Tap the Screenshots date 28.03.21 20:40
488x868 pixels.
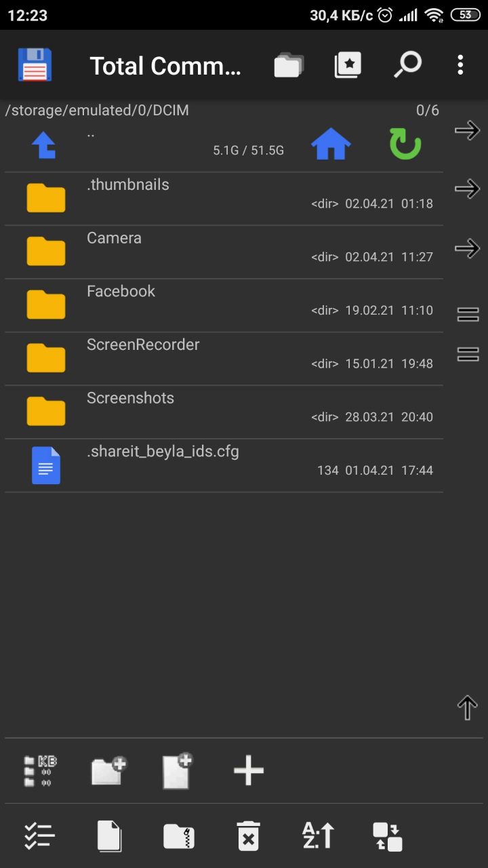[389, 417]
